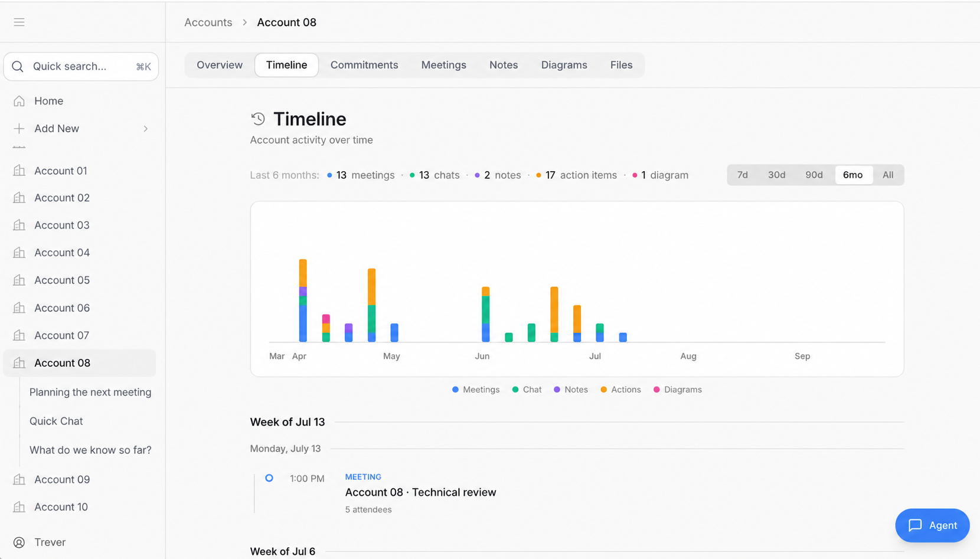Open What do we know so far? chat
This screenshot has width=980, height=559.
point(90,450)
